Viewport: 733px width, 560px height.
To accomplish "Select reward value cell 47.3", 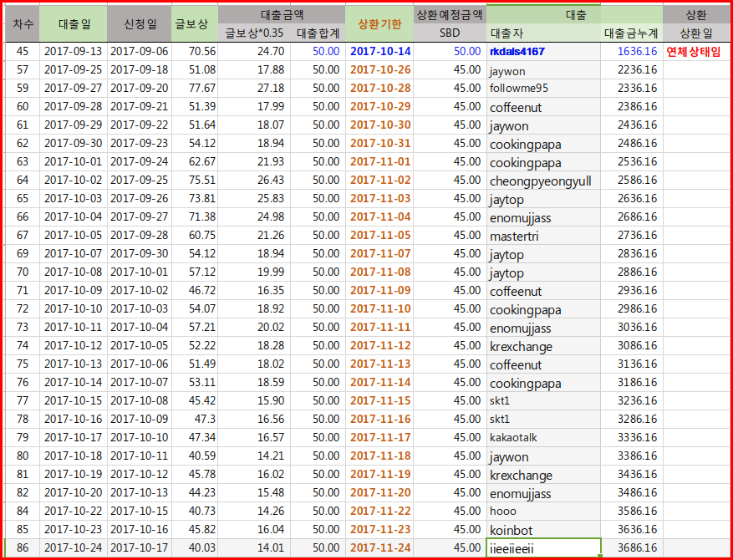I will pos(195,420).
